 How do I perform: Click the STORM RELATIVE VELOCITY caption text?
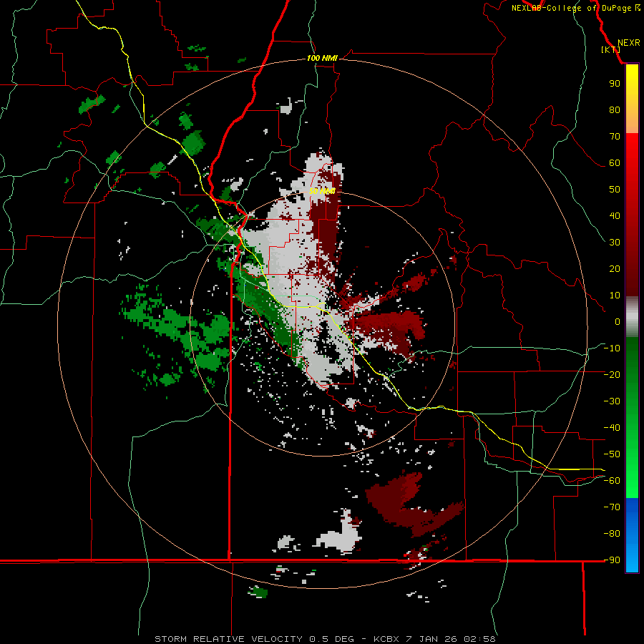coord(229,639)
